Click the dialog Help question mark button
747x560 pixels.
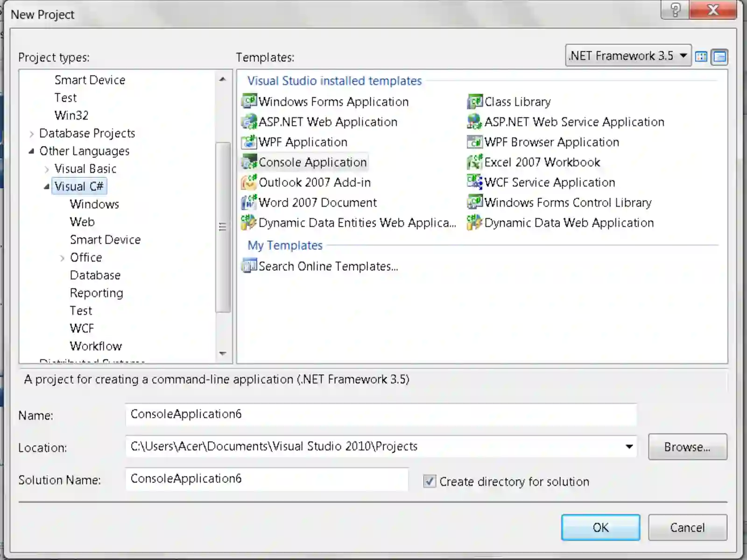pyautogui.click(x=675, y=10)
